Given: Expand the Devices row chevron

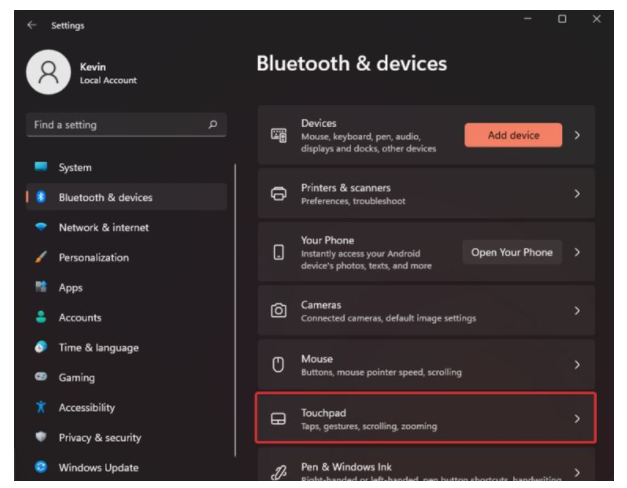Looking at the screenshot, I should click(x=577, y=135).
